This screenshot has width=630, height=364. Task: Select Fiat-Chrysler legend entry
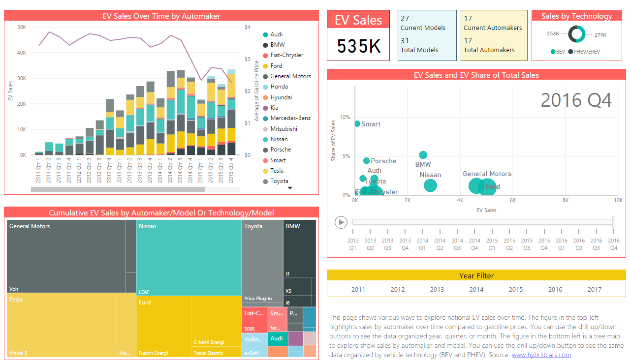pyautogui.click(x=283, y=55)
